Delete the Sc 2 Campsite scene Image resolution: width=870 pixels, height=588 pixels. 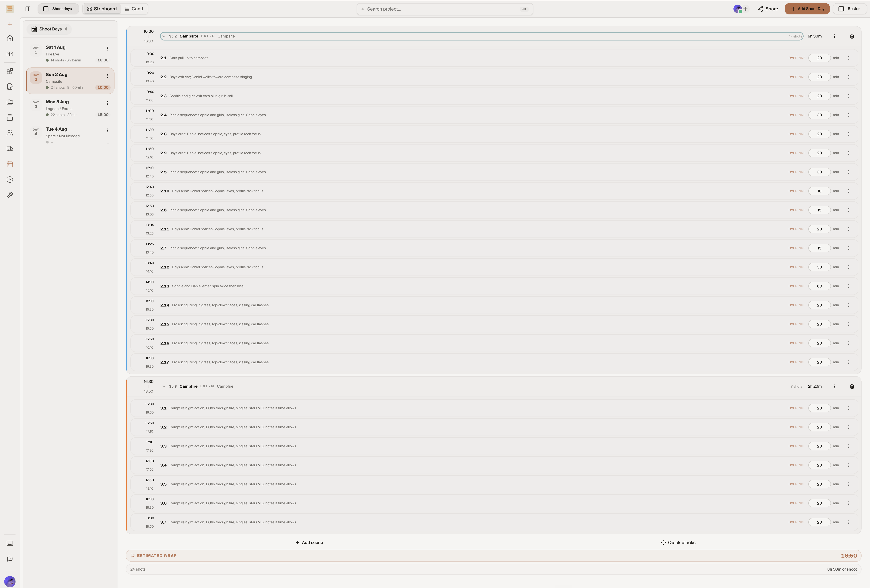[x=852, y=36]
